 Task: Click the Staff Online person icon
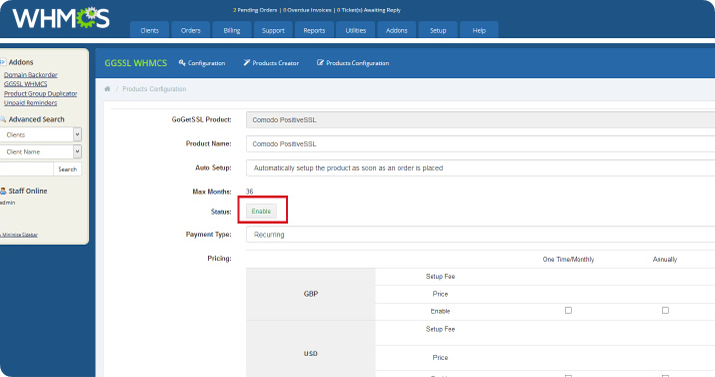tap(3, 191)
